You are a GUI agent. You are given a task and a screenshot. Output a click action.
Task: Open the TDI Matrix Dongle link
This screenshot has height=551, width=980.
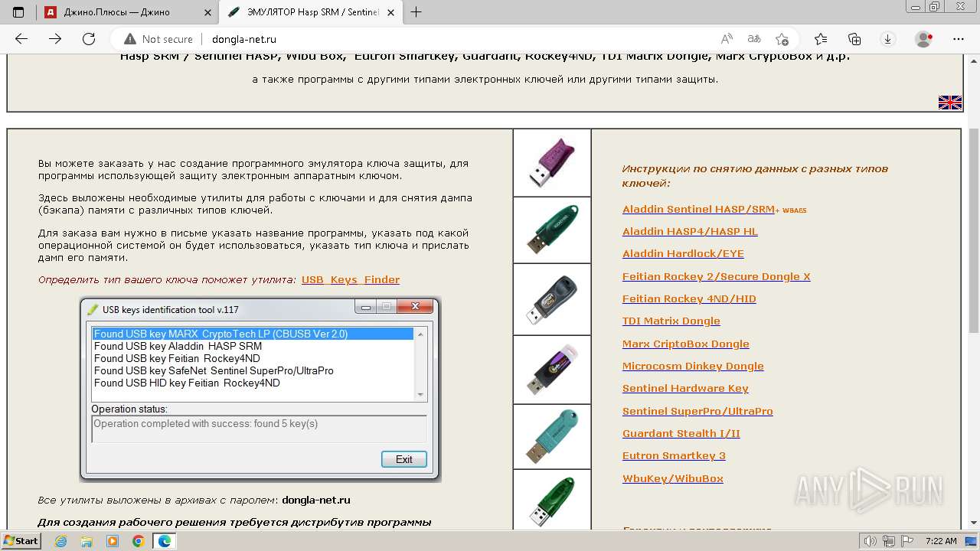pos(671,321)
